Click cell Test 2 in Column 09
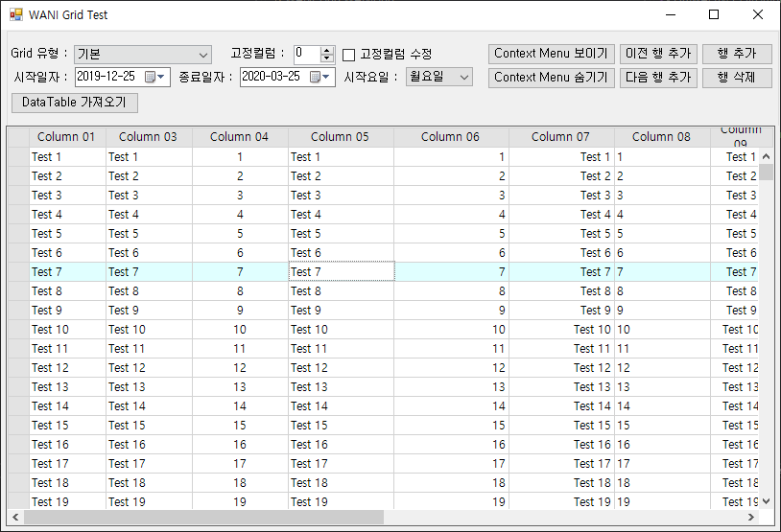Screen dimensions: 781x532 point(735,175)
